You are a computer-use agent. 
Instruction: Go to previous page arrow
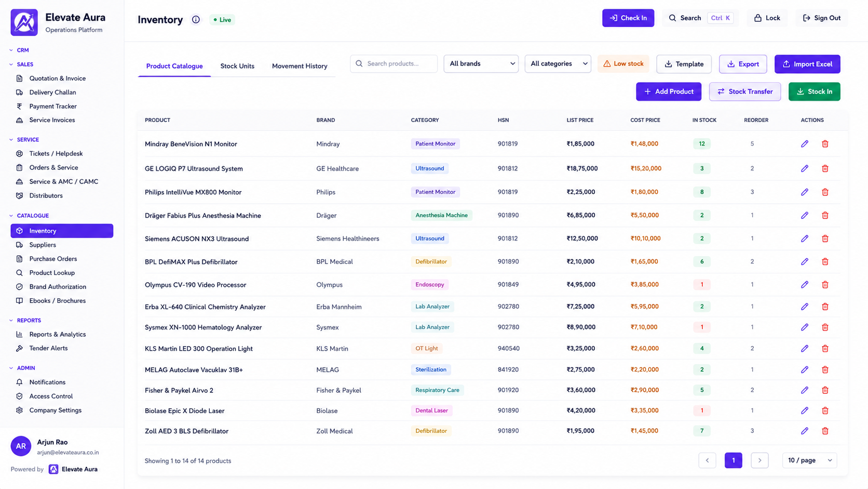click(x=707, y=460)
